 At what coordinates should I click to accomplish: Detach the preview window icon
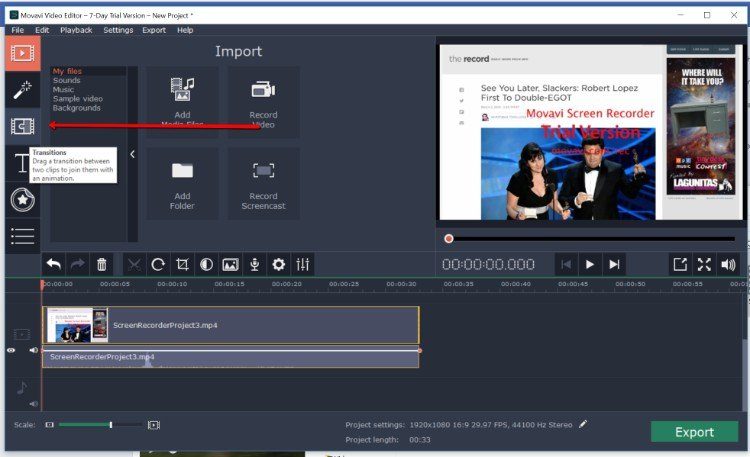pyautogui.click(x=680, y=264)
